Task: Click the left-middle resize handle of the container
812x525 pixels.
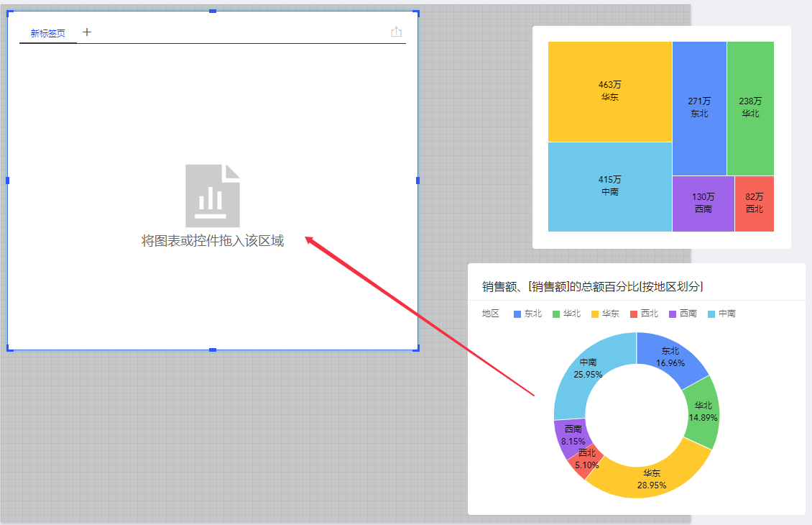Action: pyautogui.click(x=8, y=180)
